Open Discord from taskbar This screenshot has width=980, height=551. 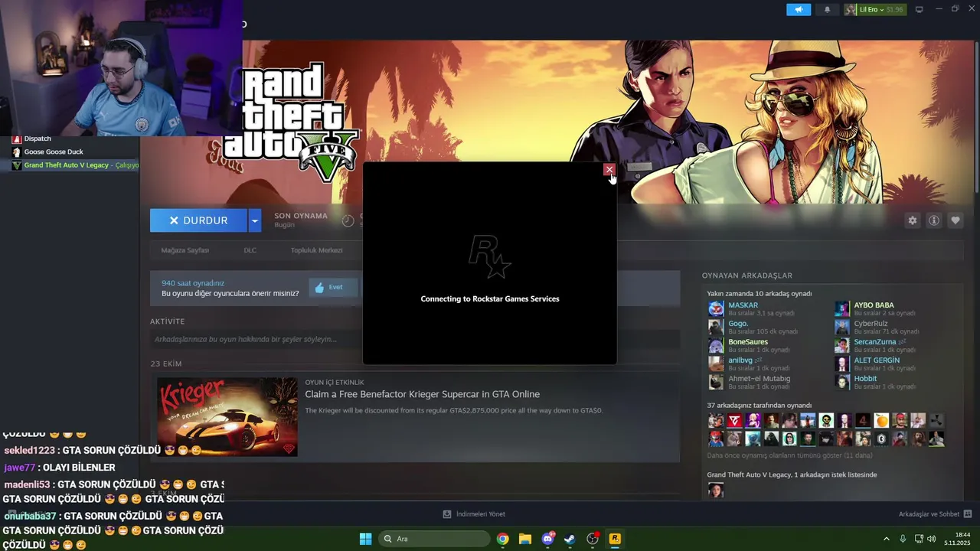click(x=547, y=539)
